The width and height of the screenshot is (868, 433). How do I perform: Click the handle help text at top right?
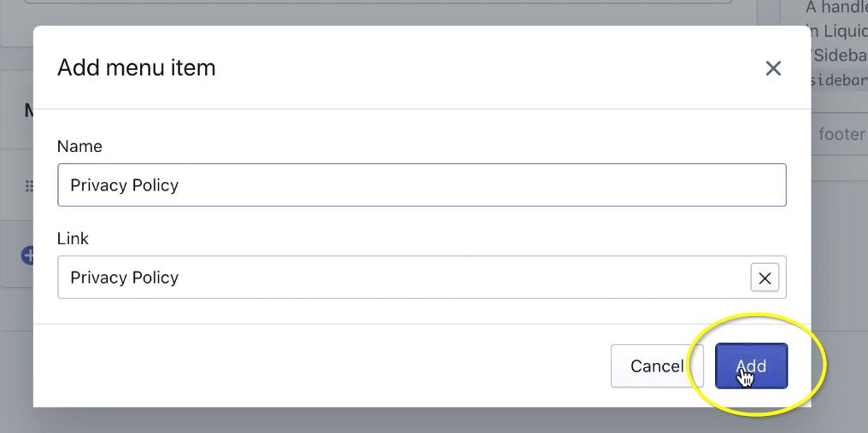[836, 8]
